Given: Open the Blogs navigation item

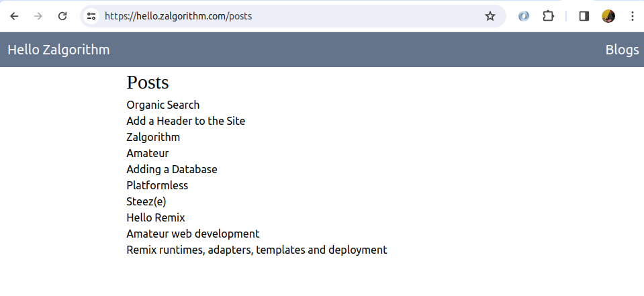Looking at the screenshot, I should (x=623, y=50).
